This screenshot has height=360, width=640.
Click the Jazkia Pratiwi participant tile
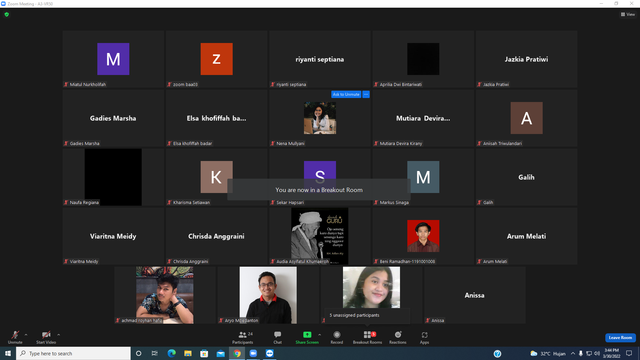click(x=527, y=59)
